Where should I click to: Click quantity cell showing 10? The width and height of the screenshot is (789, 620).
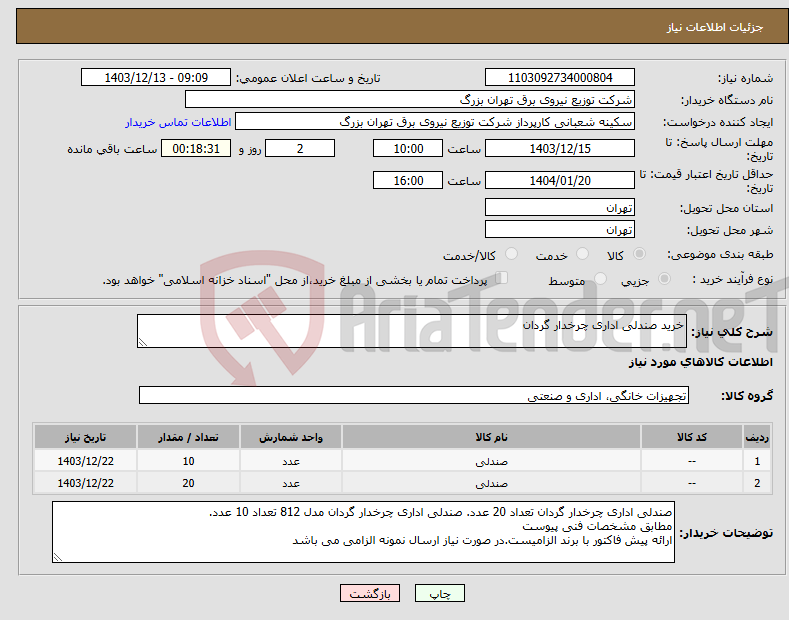click(188, 461)
